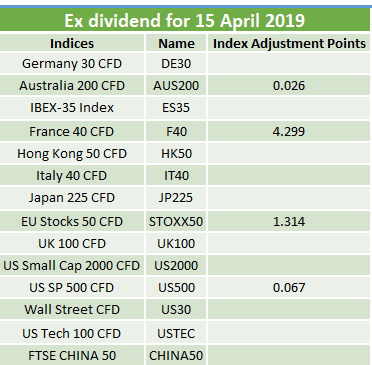Screen dimensions: 372x365
Task: Select the 'Ex dividend for 15 April 2019' title
Action: coord(184,20)
